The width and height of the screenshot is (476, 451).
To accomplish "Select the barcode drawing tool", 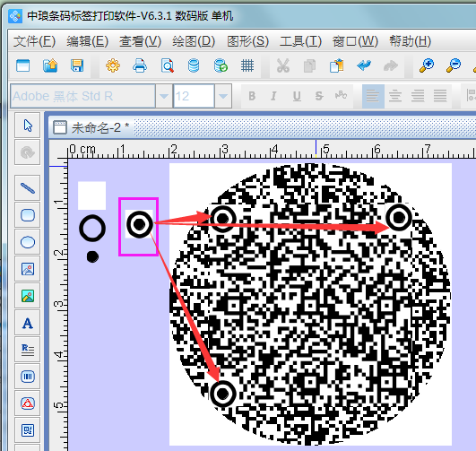I will [x=28, y=377].
